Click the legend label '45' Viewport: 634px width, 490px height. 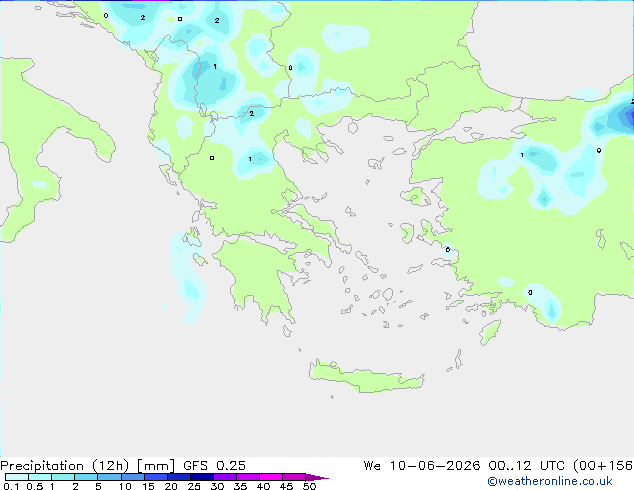[x=286, y=486]
